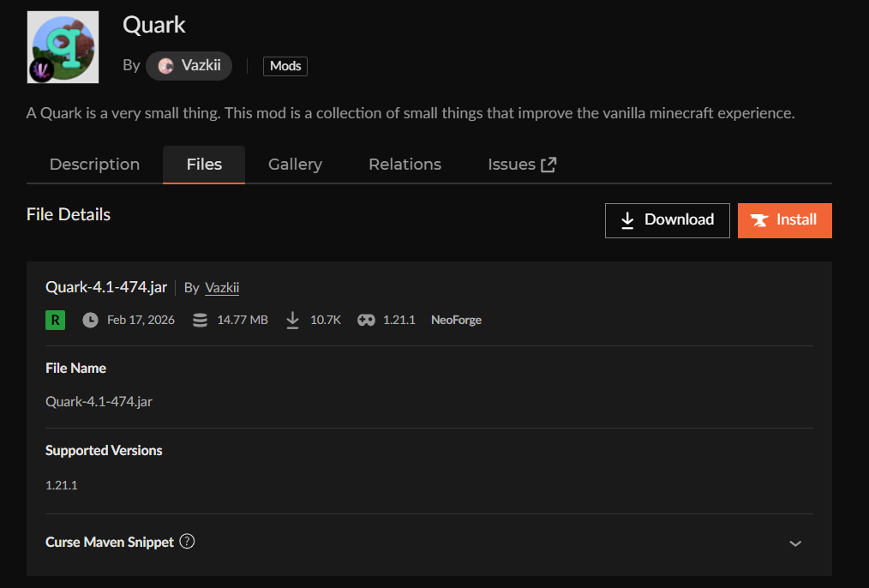The height and width of the screenshot is (588, 869).
Task: Click the green 'R' release badge icon
Action: [55, 319]
